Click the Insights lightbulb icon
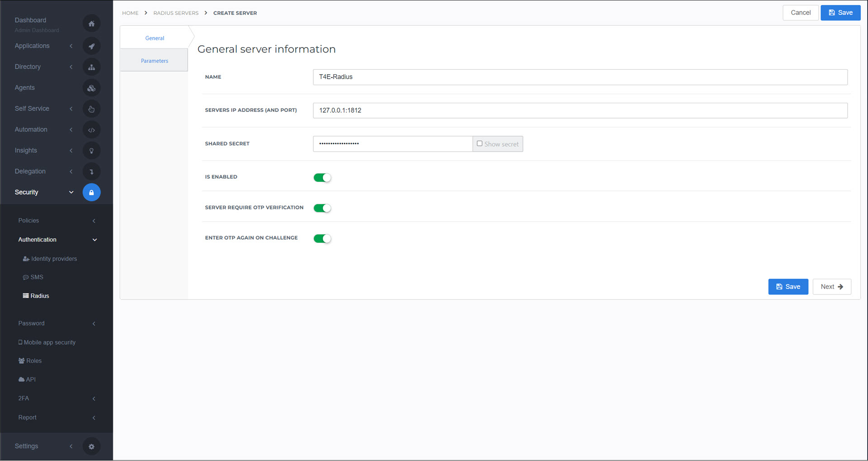The height and width of the screenshot is (461, 868). [x=91, y=151]
